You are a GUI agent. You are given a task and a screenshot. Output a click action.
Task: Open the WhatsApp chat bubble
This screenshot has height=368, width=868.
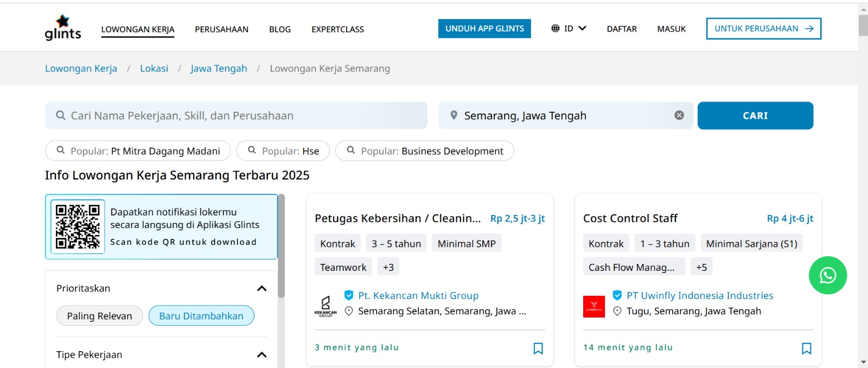[x=828, y=275]
